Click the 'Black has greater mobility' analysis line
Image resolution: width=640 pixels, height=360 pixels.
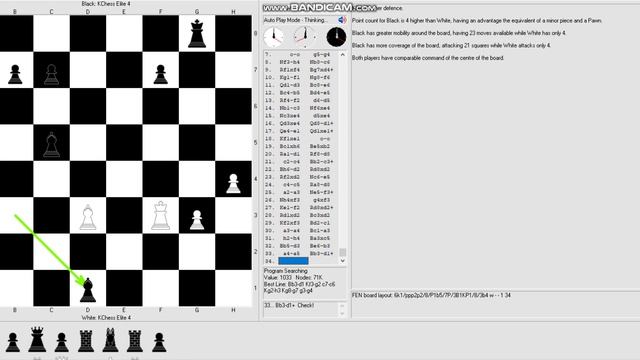tap(459, 33)
